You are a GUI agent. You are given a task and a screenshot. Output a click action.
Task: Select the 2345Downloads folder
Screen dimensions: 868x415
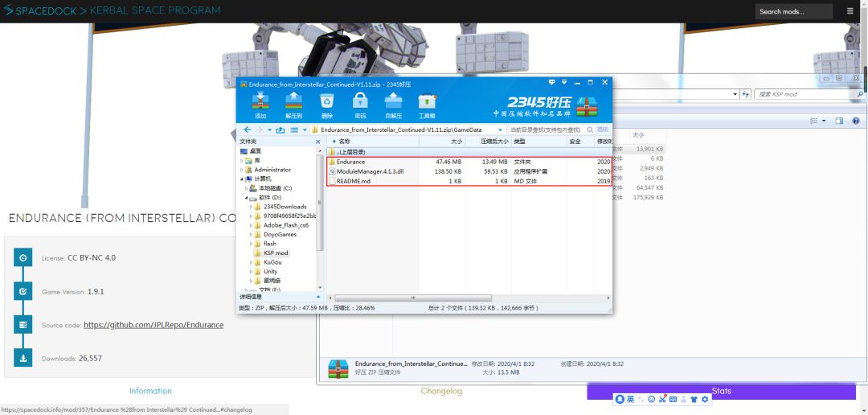click(x=280, y=207)
